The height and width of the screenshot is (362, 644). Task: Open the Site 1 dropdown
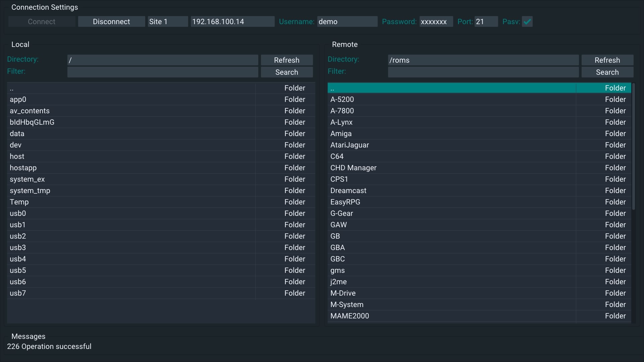(168, 22)
